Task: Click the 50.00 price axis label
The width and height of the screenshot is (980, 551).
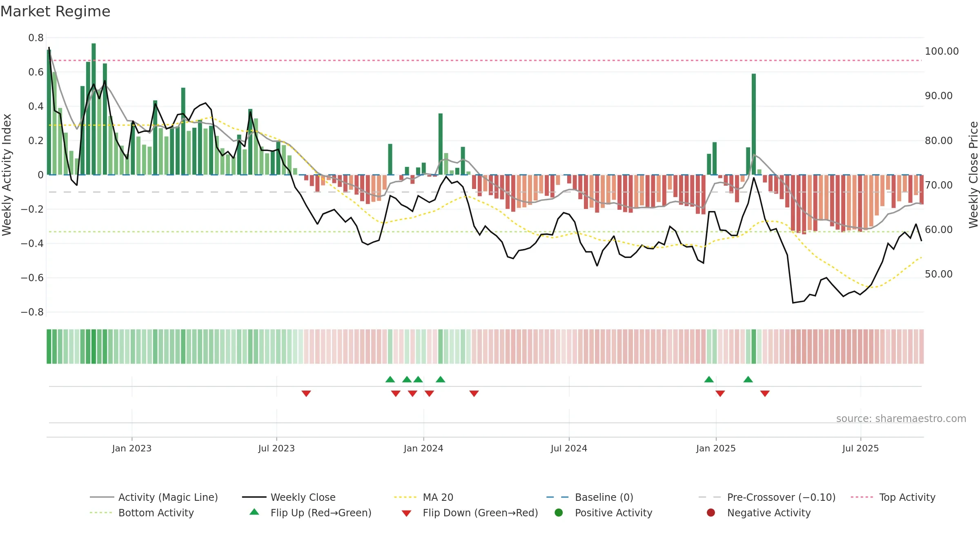Action: pyautogui.click(x=939, y=274)
